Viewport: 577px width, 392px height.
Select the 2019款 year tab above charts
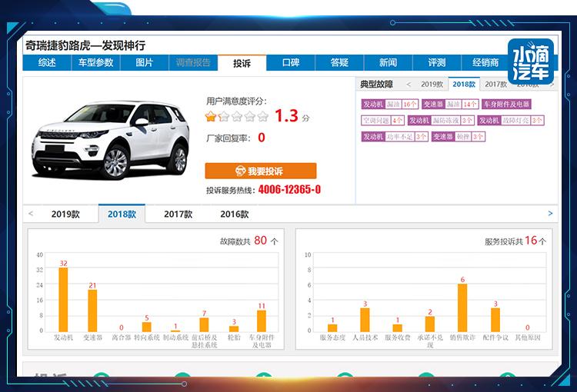65,214
